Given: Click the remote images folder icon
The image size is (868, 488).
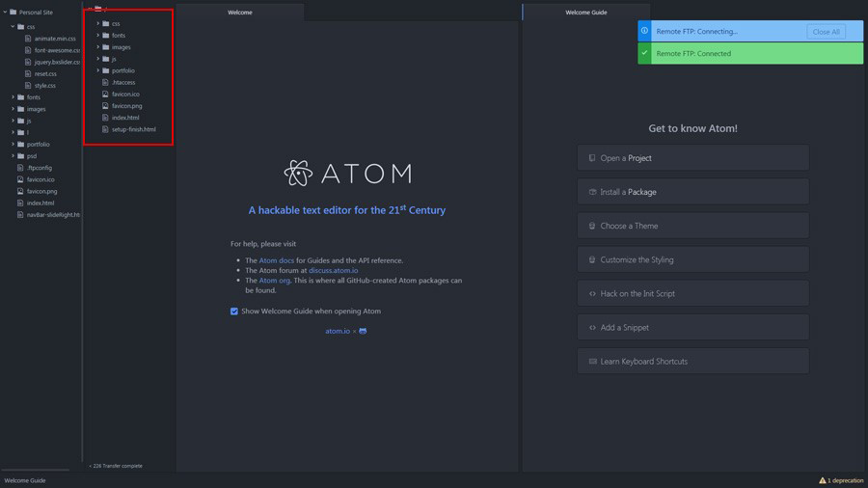Looking at the screenshot, I should click(x=106, y=47).
